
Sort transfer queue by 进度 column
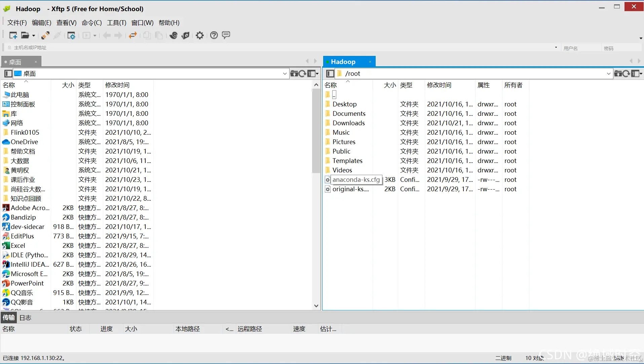pos(106,329)
